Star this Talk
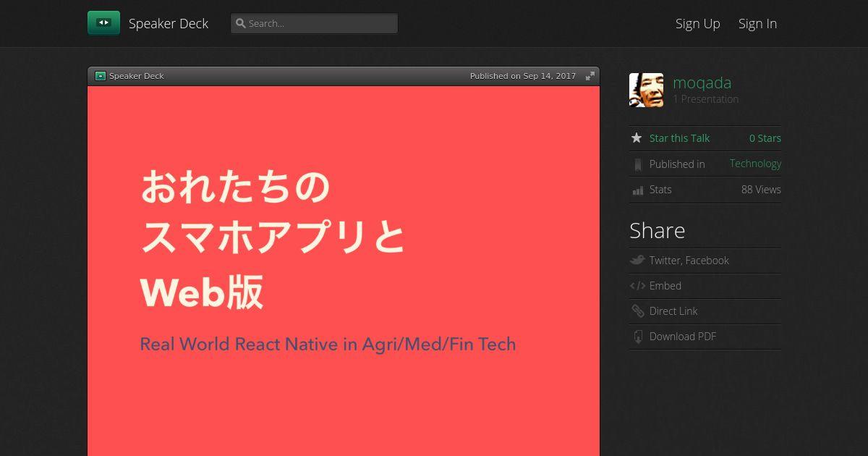 pos(679,138)
